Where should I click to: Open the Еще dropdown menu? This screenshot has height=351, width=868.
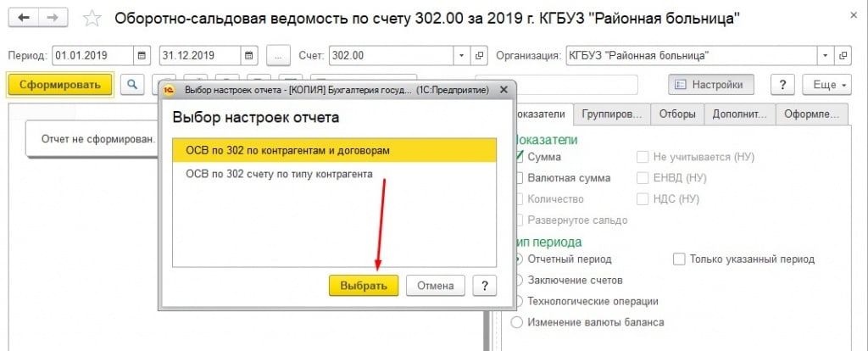point(831,85)
